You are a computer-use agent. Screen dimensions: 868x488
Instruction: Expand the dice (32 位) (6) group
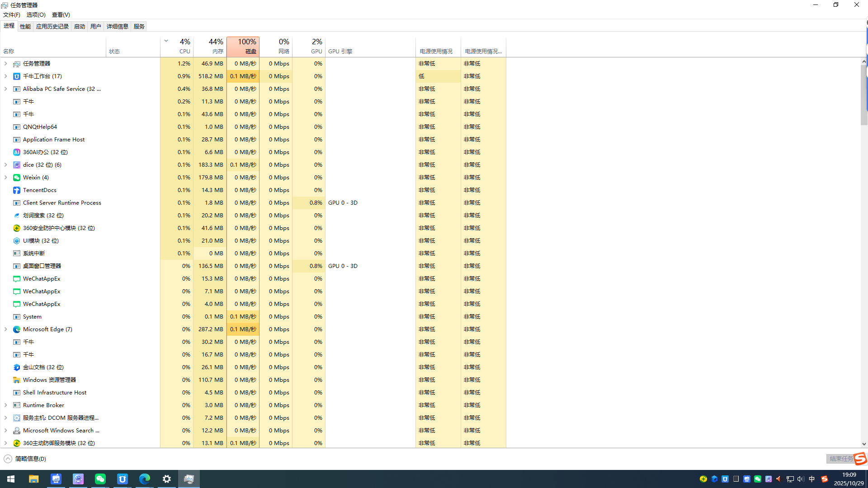coord(5,165)
